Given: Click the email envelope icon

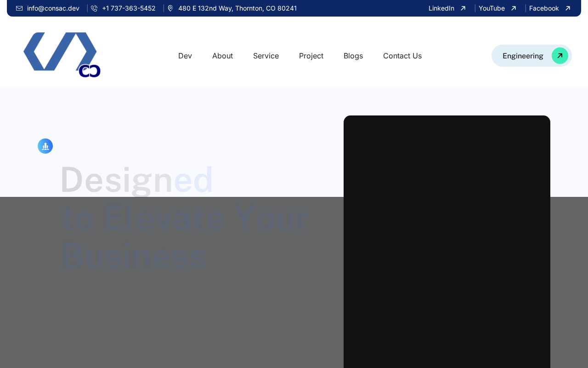Looking at the screenshot, I should pyautogui.click(x=19, y=8).
